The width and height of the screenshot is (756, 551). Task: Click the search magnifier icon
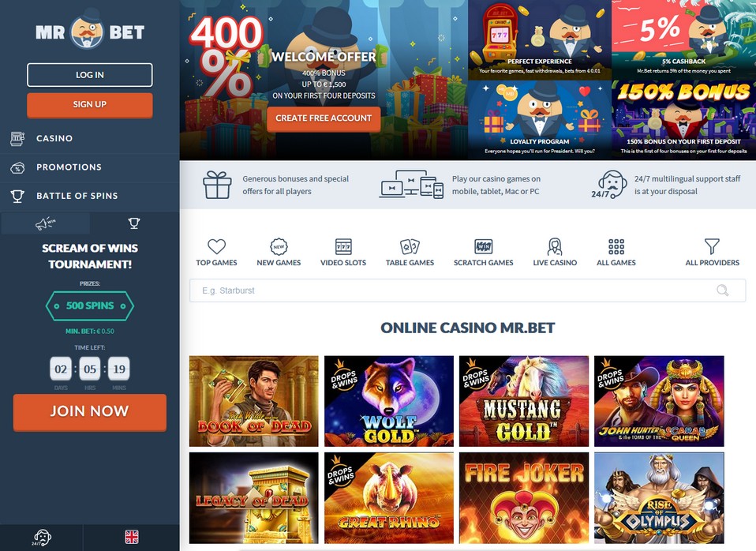pos(722,290)
